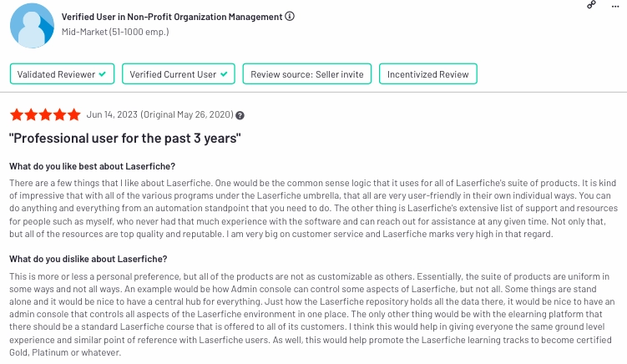Open review title Professional user for past 3 years
627x364 pixels.
(125, 139)
